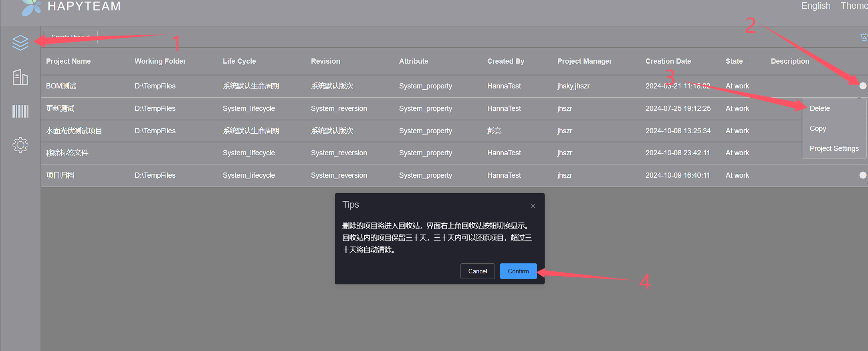Image resolution: width=868 pixels, height=351 pixels.
Task: Open the projects layers icon in sidebar
Action: (20, 42)
